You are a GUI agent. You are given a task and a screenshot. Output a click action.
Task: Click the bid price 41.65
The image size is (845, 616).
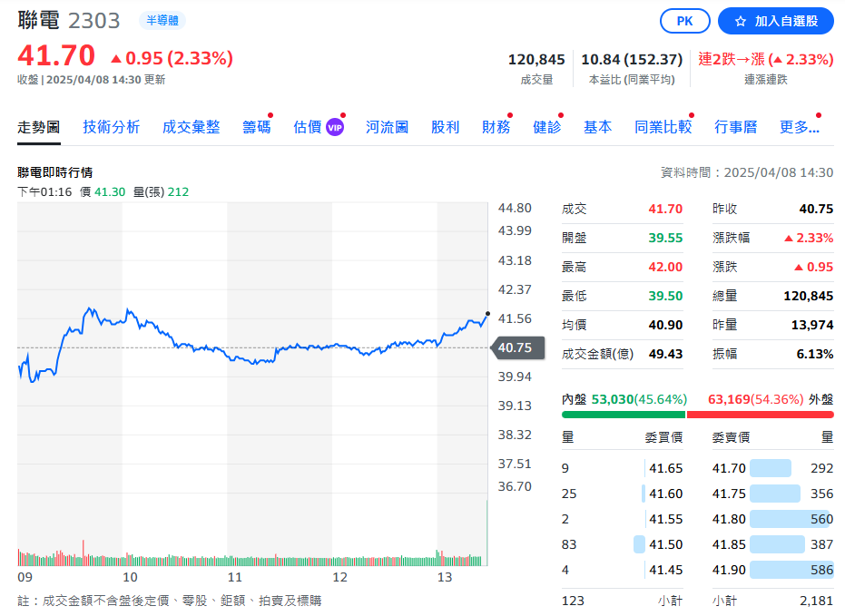tap(665, 468)
